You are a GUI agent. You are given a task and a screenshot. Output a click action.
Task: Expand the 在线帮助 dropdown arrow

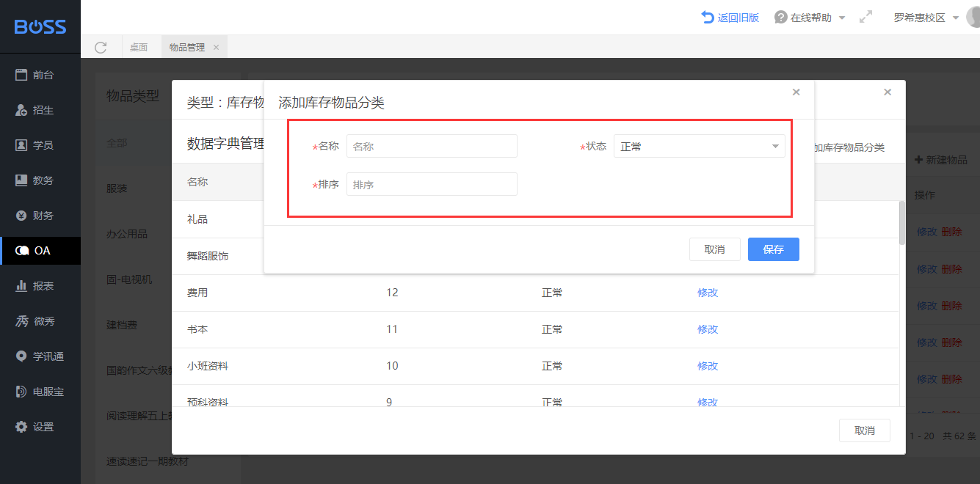[842, 18]
